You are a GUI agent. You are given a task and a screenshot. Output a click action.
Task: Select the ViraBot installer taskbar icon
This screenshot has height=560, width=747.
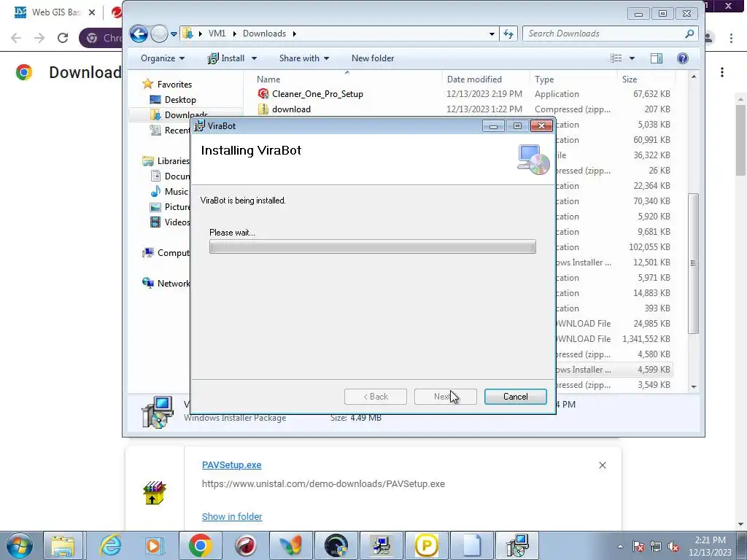tap(517, 545)
